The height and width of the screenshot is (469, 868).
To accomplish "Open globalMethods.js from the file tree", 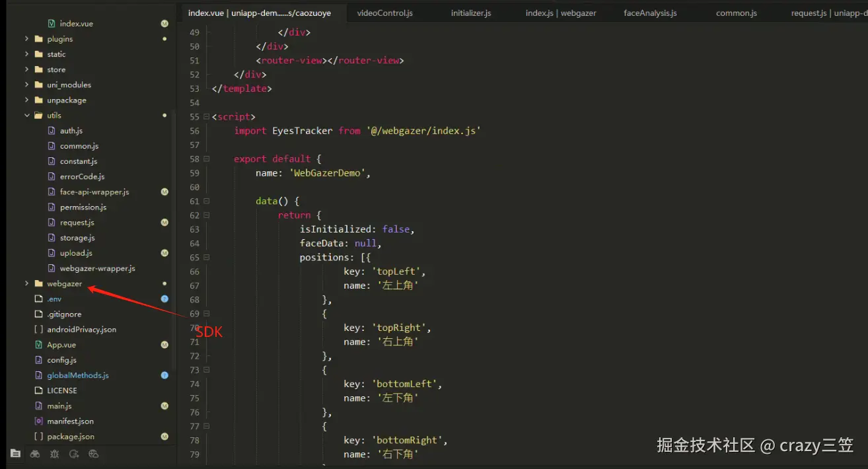I will [78, 375].
